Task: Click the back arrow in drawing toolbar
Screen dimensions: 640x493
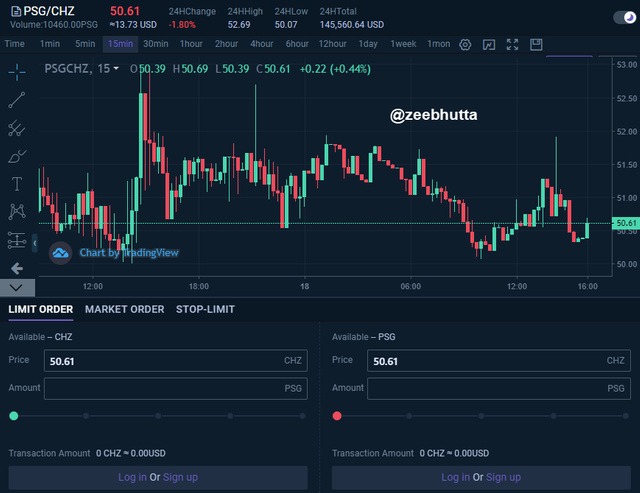Action: tap(17, 268)
